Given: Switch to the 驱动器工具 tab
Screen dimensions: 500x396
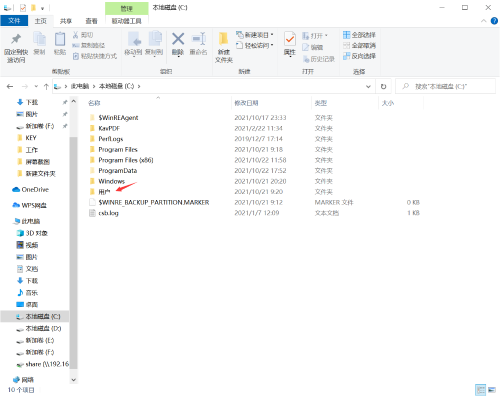Looking at the screenshot, I should [127, 21].
